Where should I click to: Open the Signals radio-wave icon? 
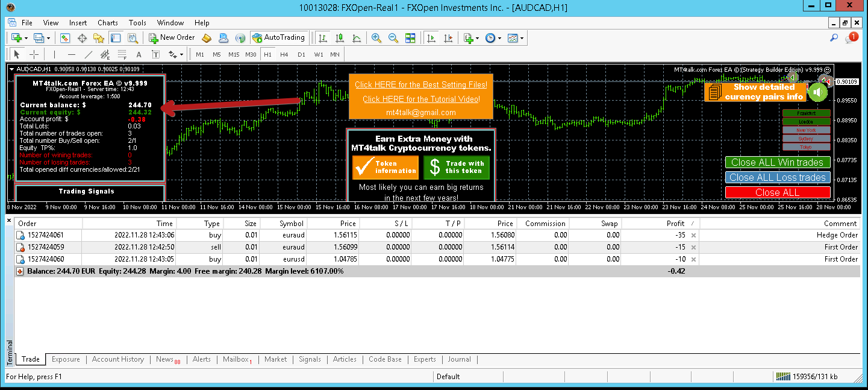point(240,37)
